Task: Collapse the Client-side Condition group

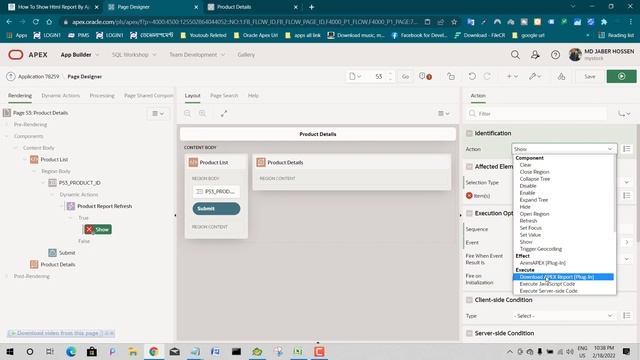Action: (469, 300)
